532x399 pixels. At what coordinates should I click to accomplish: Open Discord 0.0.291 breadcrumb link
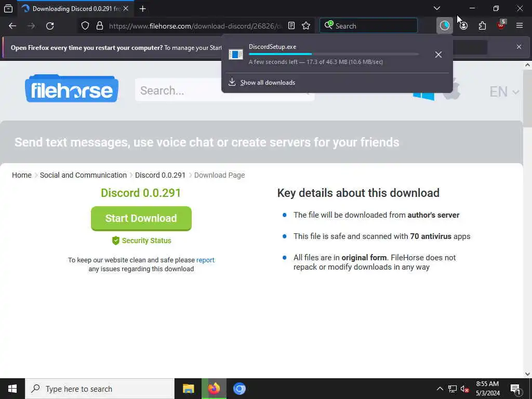pyautogui.click(x=160, y=175)
